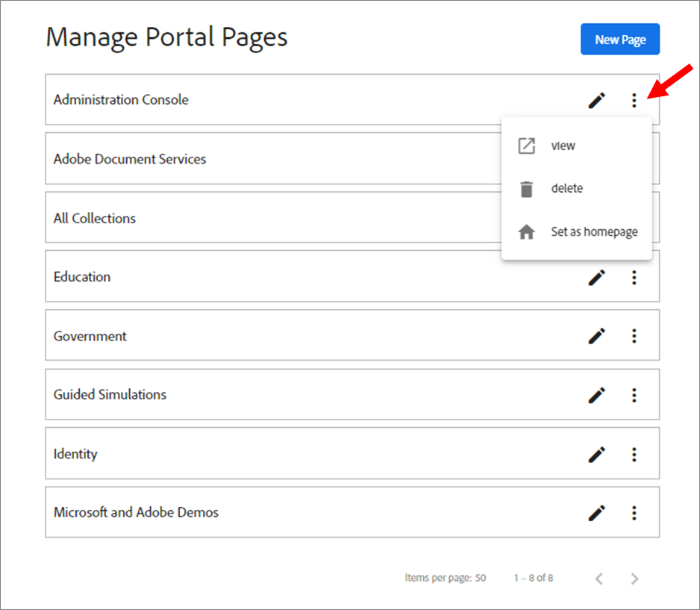
Task: Choose delete from the context menu
Action: 576,188
